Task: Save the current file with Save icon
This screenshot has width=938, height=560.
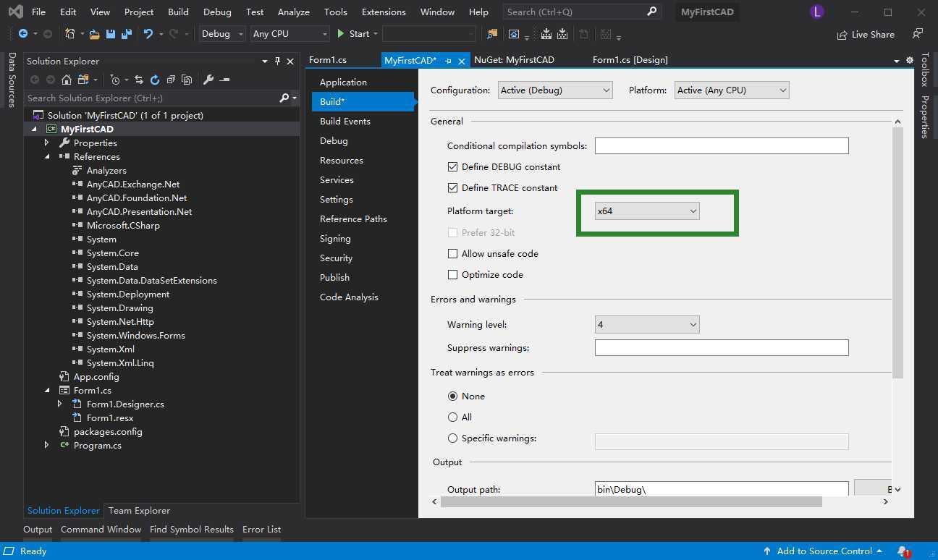Action: click(111, 34)
